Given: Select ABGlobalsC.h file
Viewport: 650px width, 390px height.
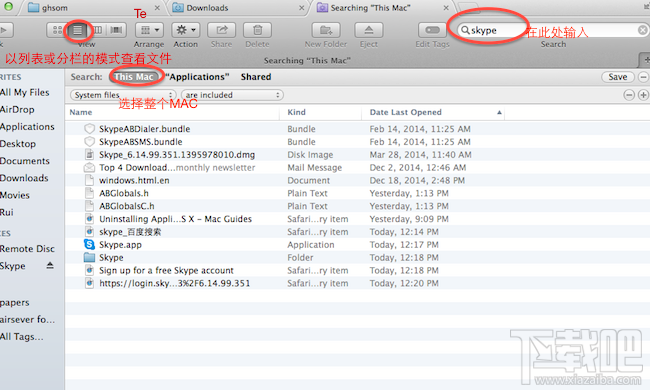Looking at the screenshot, I should (x=126, y=206).
